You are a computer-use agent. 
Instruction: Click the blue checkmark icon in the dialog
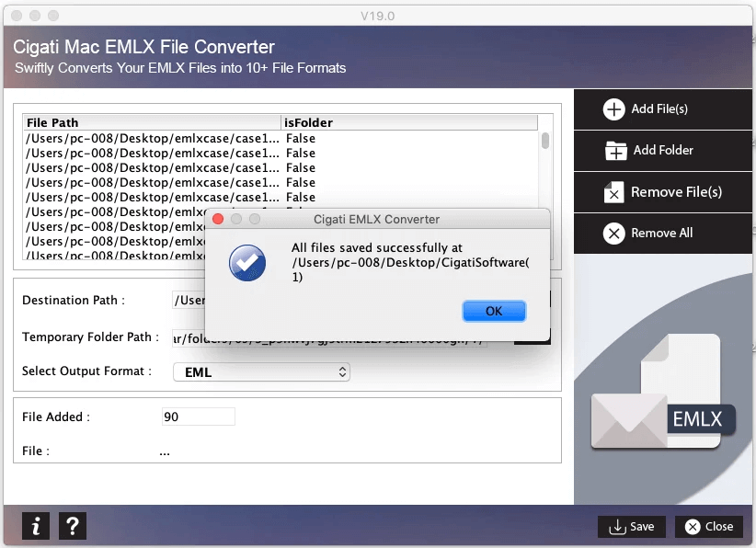pos(247,263)
